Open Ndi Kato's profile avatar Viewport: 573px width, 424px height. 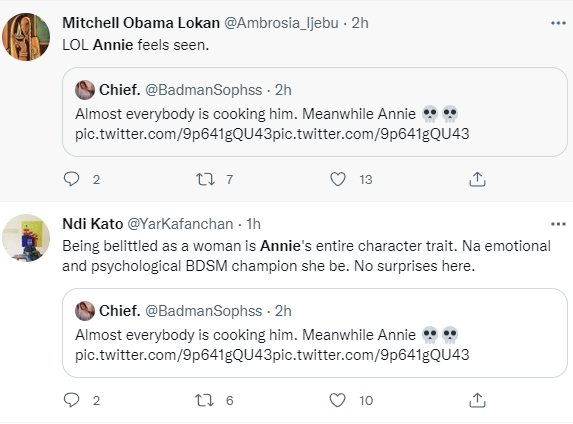click(x=26, y=238)
